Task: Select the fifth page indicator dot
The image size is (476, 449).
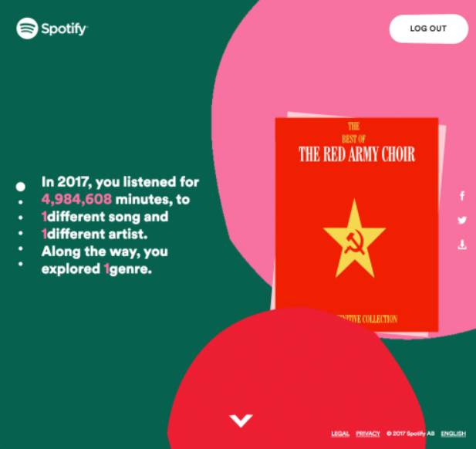Action: [20, 248]
